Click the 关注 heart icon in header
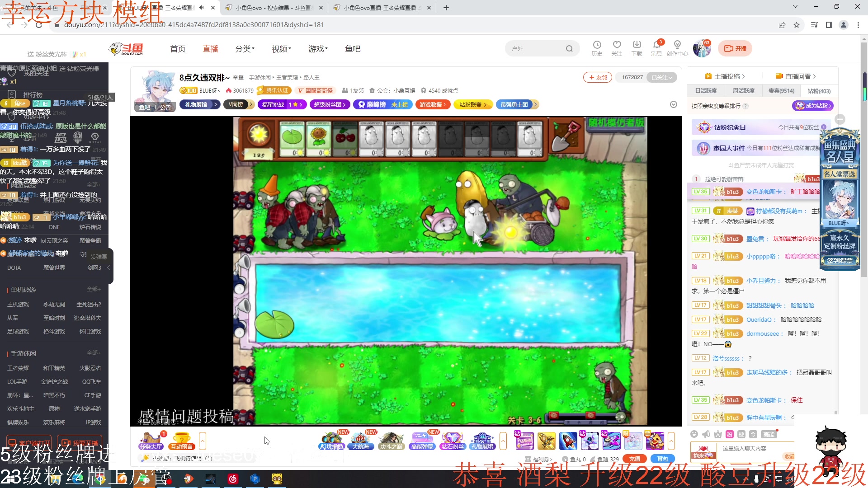 click(617, 45)
